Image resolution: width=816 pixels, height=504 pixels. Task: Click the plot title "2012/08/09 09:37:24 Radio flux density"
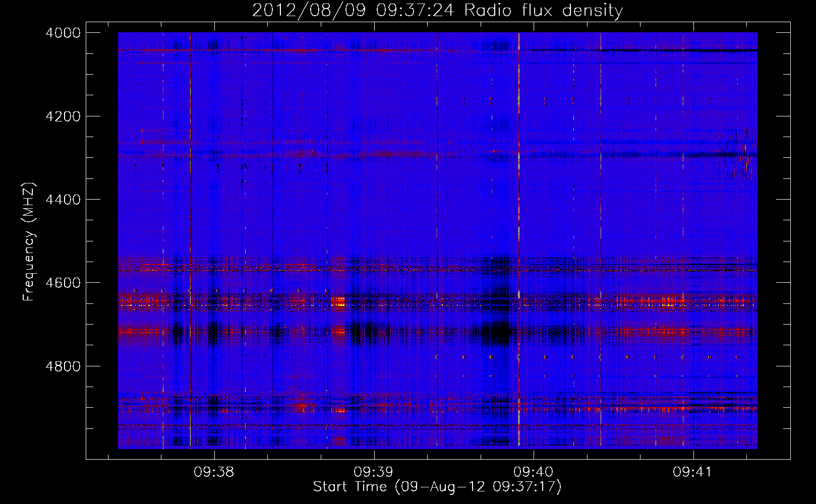tap(437, 11)
